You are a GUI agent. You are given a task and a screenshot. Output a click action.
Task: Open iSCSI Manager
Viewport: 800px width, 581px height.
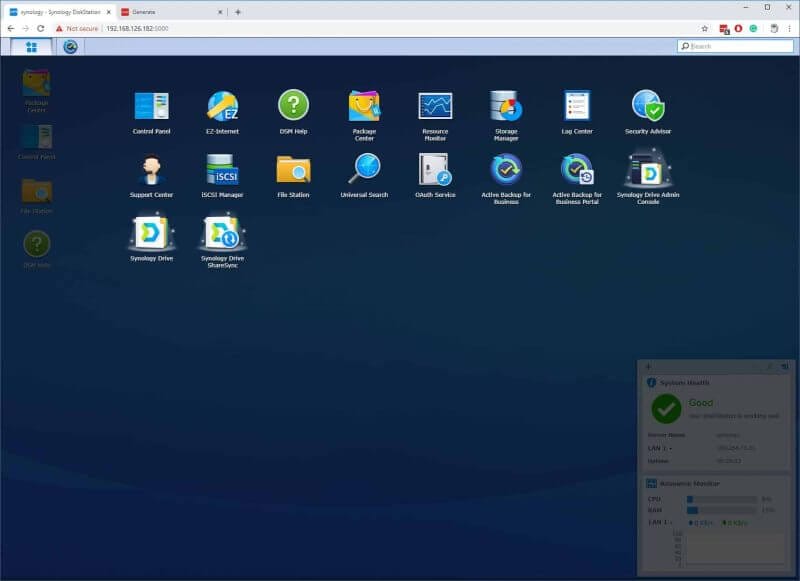222,172
